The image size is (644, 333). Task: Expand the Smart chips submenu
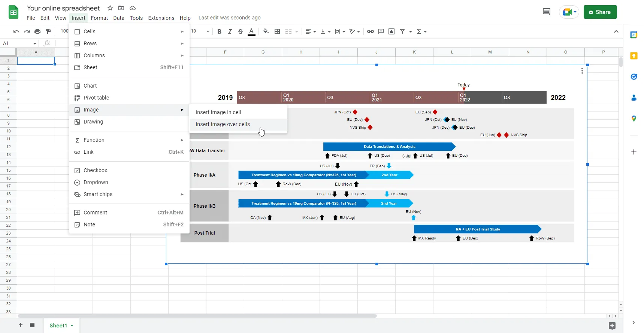tap(98, 194)
